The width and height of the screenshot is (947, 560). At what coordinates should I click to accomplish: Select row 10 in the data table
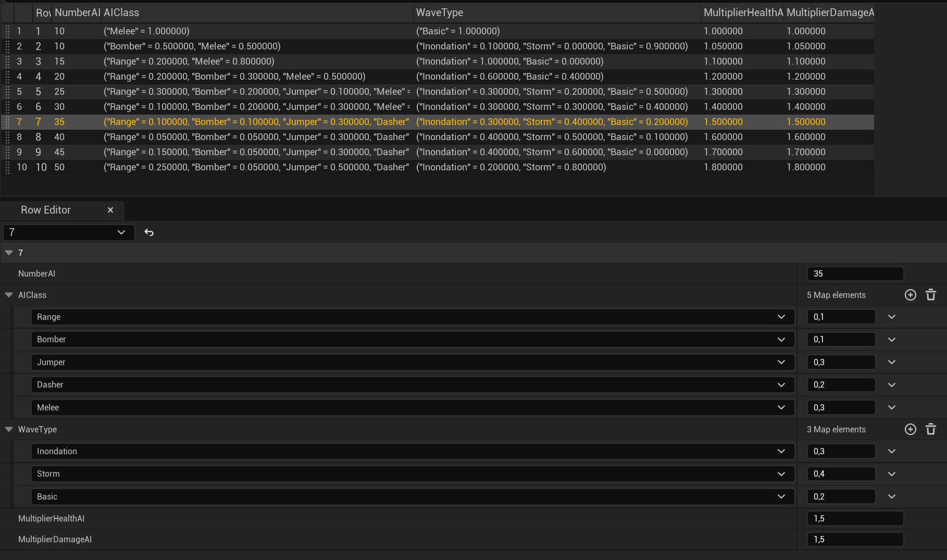pyautogui.click(x=437, y=167)
